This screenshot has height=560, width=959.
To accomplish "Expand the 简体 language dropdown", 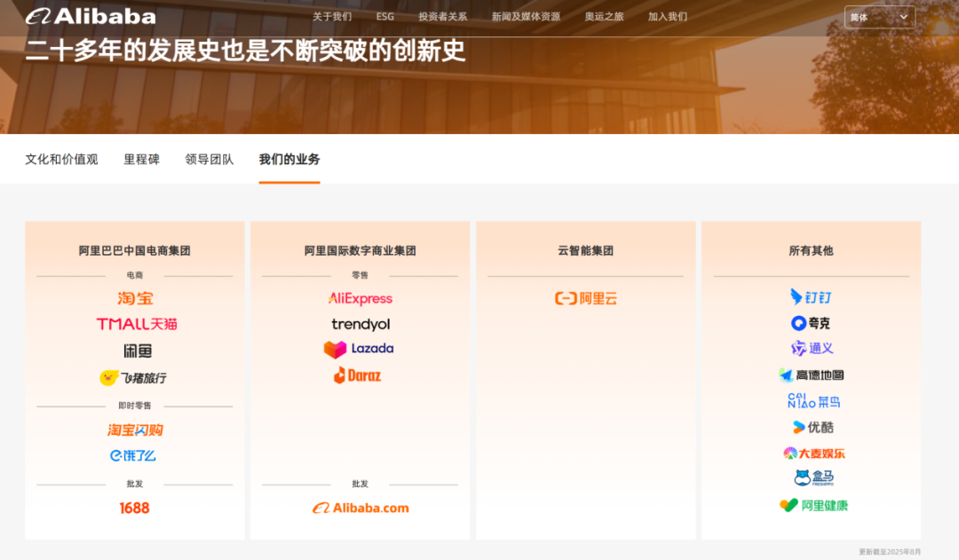I will (879, 17).
